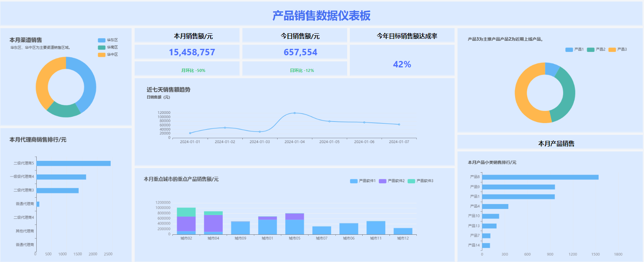Toggle 产品2 in the product donut legend
This screenshot has width=644, height=262.
pyautogui.click(x=596, y=50)
